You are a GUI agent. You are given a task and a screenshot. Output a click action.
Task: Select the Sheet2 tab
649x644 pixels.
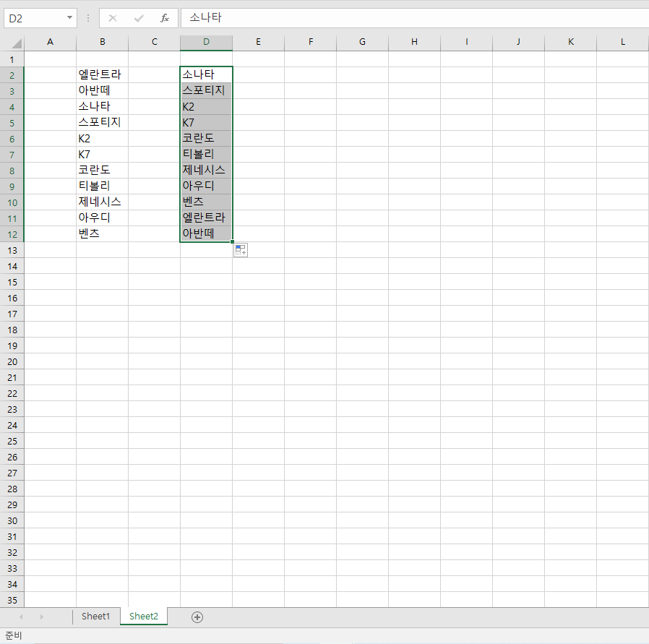coord(144,617)
